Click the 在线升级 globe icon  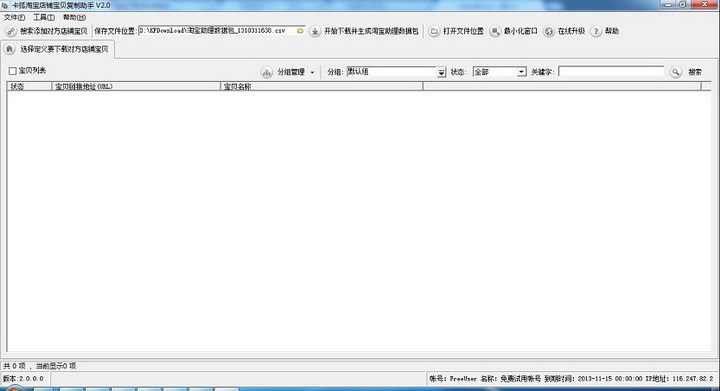[x=549, y=31]
